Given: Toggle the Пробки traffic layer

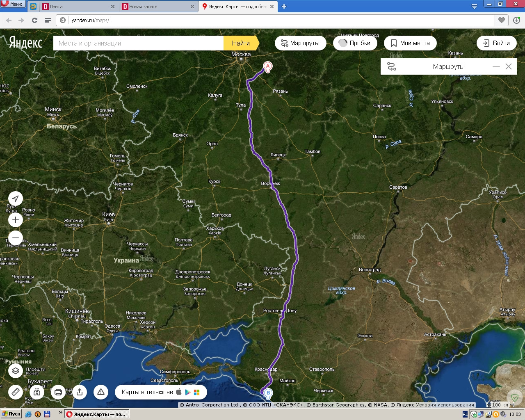Looking at the screenshot, I should coord(355,43).
